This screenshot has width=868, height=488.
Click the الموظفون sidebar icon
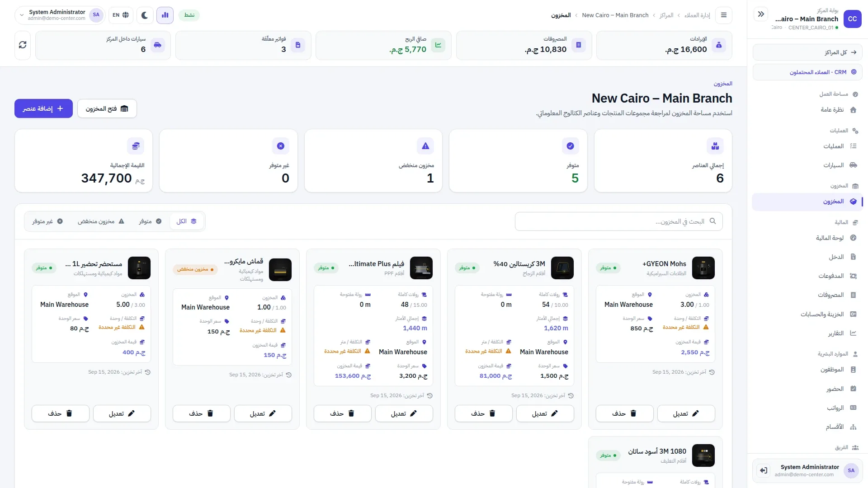click(853, 370)
